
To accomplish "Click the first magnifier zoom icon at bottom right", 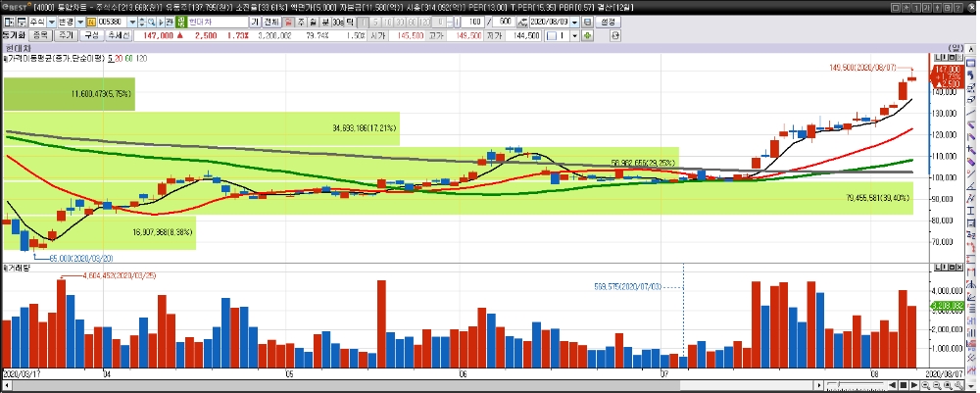I will pyautogui.click(x=926, y=385).
